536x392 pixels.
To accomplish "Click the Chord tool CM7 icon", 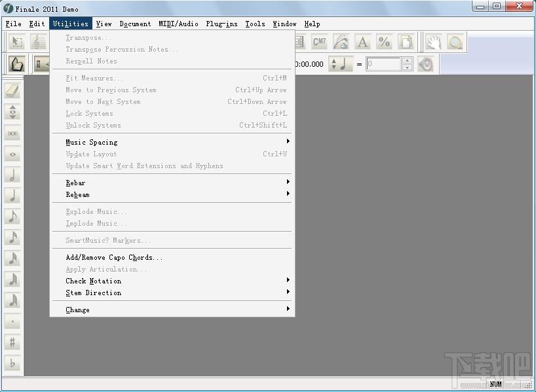I will [x=319, y=42].
